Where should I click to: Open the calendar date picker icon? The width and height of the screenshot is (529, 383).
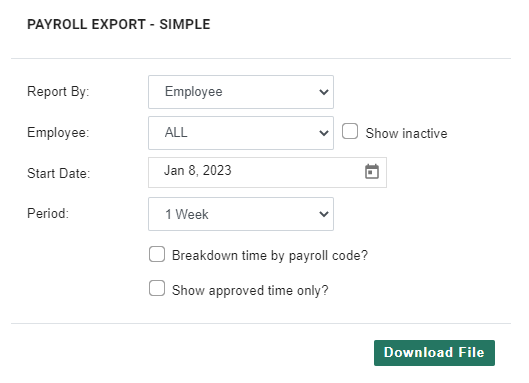pos(372,171)
